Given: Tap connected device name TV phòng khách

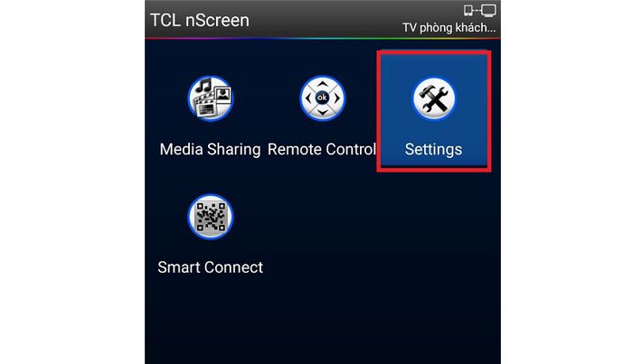Looking at the screenshot, I should pyautogui.click(x=449, y=28).
